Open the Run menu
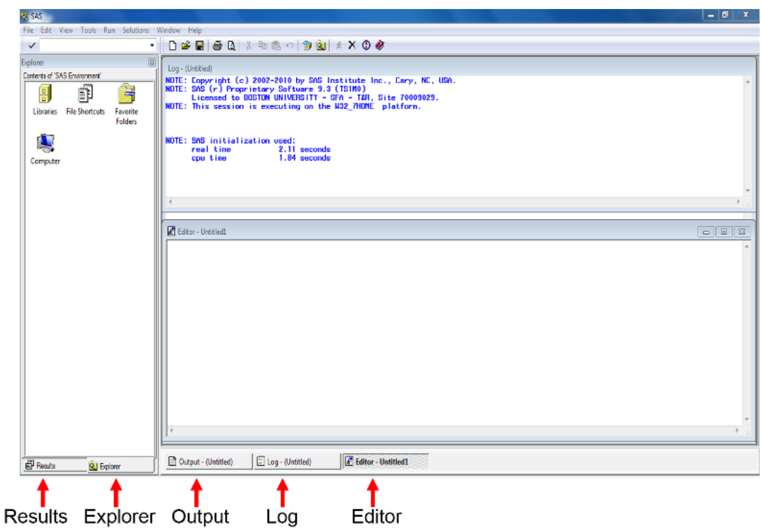The height and width of the screenshot is (532, 761). pos(109,30)
